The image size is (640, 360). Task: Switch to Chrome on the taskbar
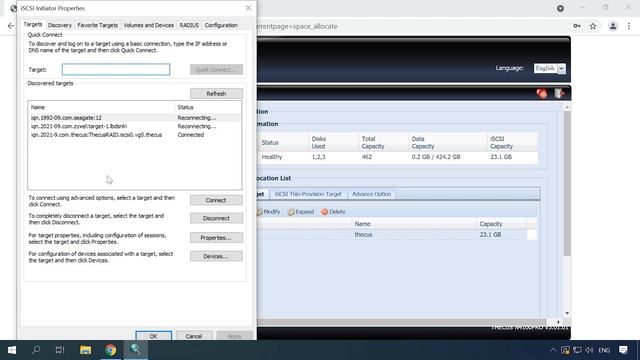(x=110, y=350)
